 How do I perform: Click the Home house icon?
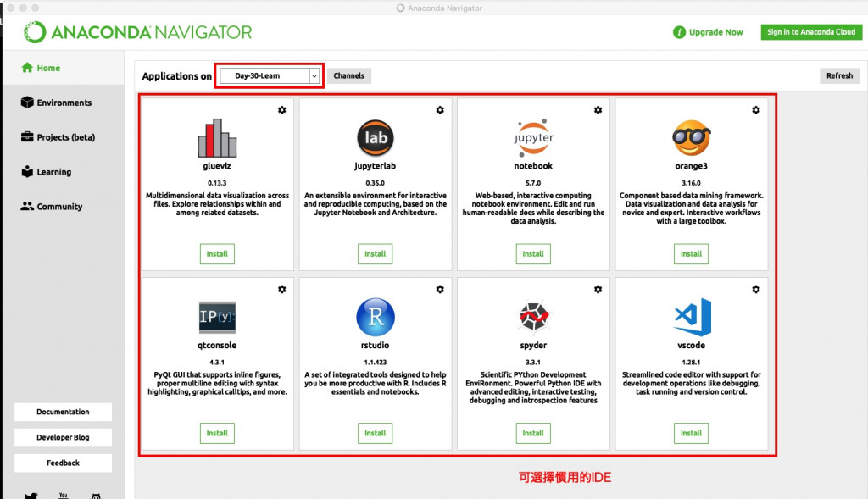[x=27, y=68]
